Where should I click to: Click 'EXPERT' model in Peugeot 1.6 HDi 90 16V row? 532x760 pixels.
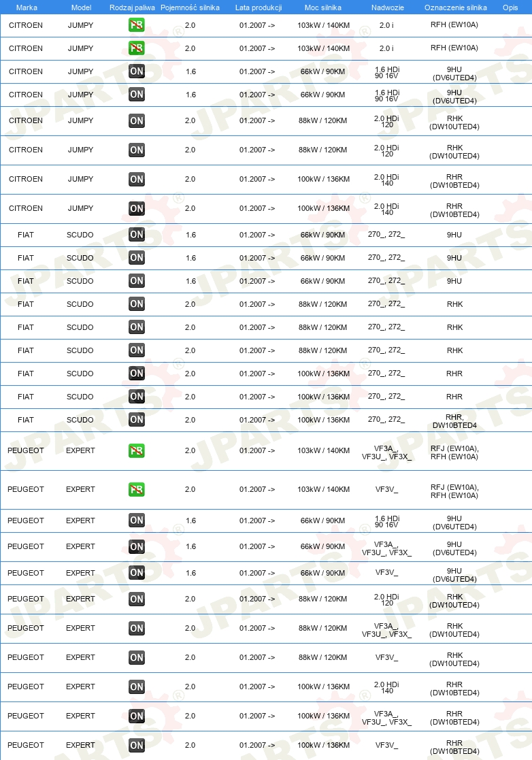click(80, 521)
